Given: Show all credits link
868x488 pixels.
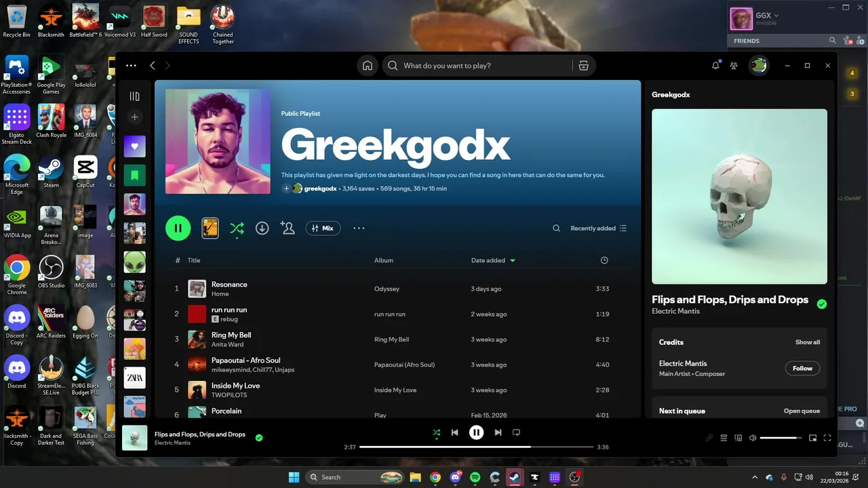Looking at the screenshot, I should click(x=808, y=342).
